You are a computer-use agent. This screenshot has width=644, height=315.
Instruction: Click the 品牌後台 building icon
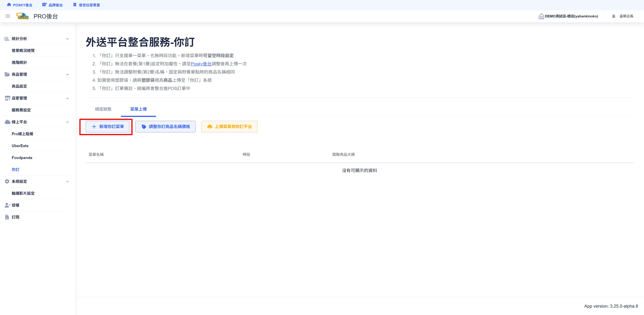pos(44,5)
